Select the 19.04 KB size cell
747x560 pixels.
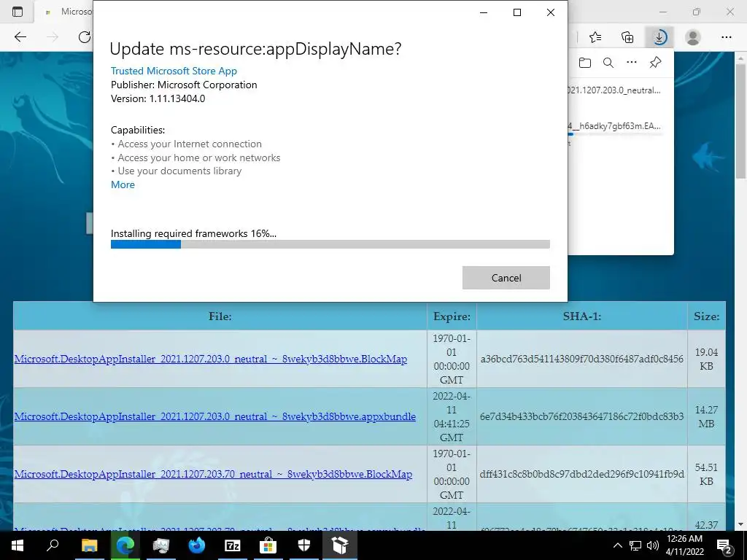706,359
